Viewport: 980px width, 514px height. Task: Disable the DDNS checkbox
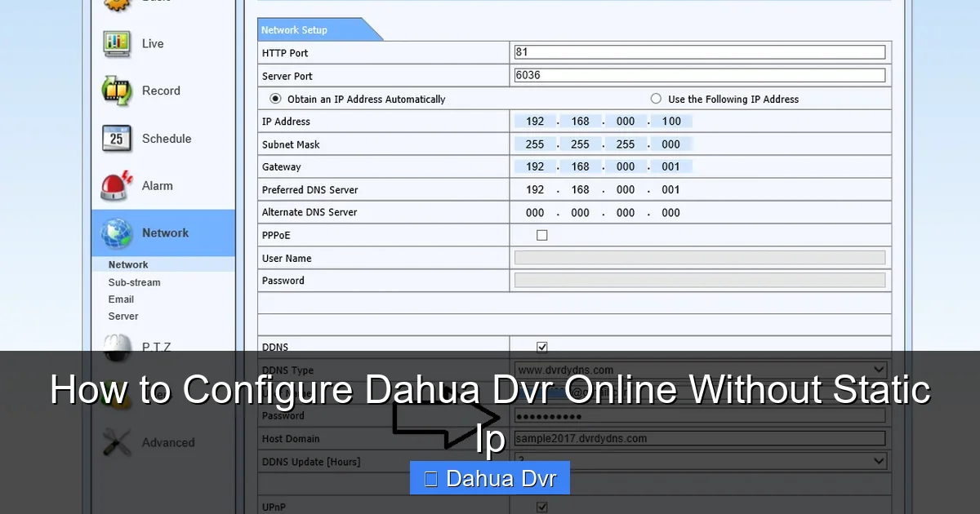[x=541, y=346]
